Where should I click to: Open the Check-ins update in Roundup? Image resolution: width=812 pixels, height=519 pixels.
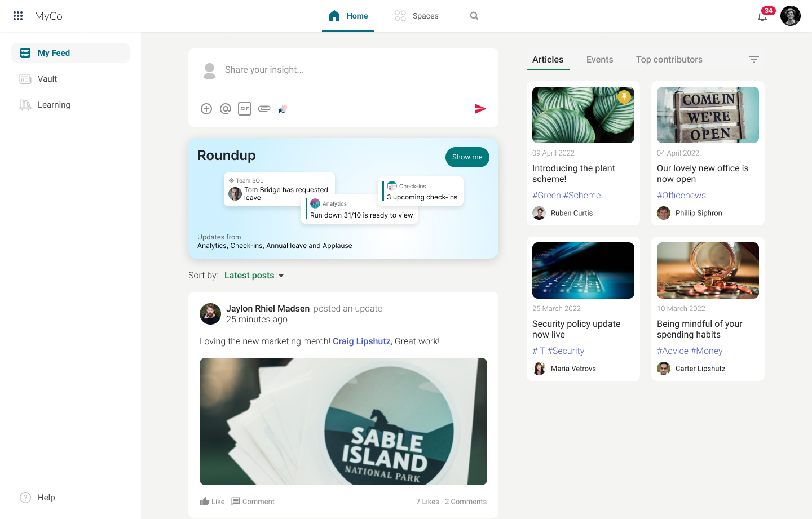421,191
